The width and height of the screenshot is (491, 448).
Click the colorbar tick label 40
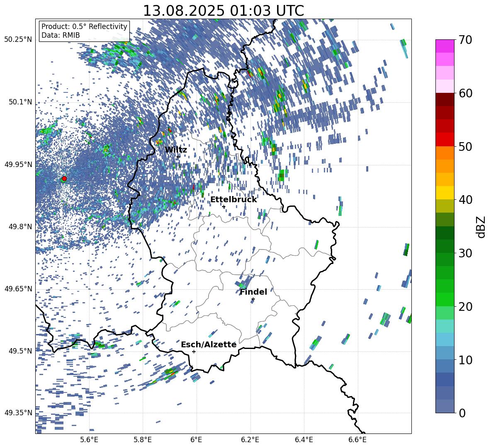(465, 200)
